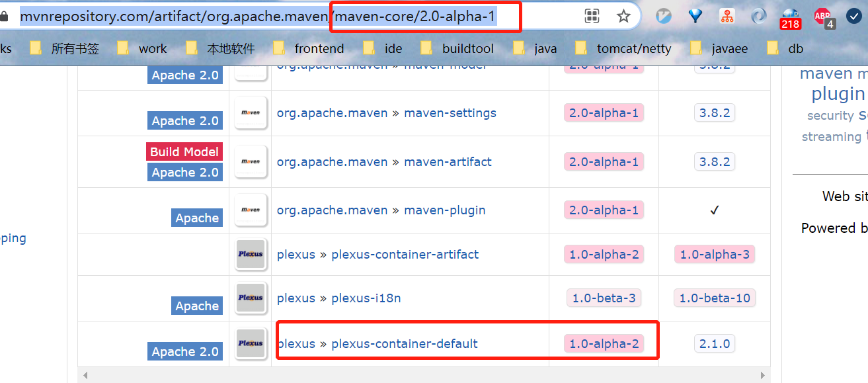Open the streaming tag in tag cloud
Image resolution: width=868 pixels, height=383 pixels.
pyautogui.click(x=831, y=137)
